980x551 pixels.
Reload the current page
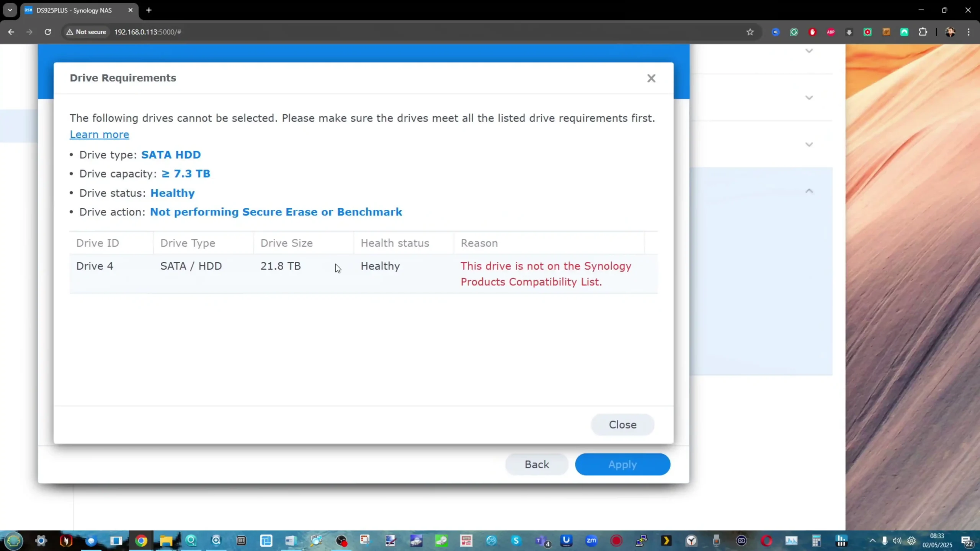(x=47, y=32)
